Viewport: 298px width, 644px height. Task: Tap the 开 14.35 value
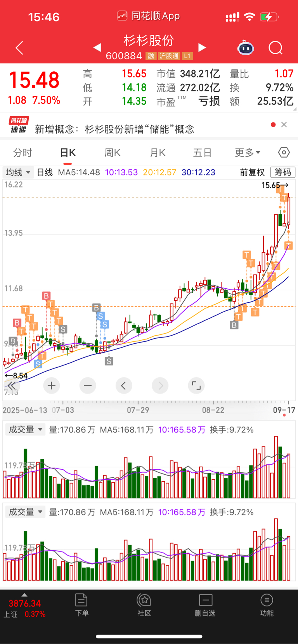(114, 101)
